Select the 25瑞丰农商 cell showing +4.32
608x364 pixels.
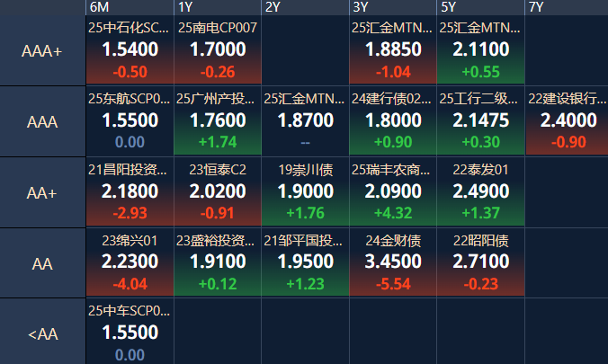pyautogui.click(x=393, y=191)
